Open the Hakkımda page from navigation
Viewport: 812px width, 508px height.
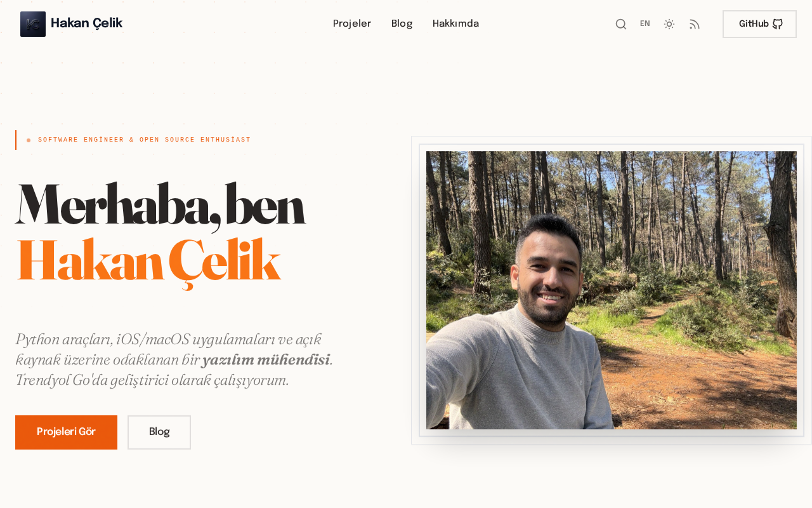click(455, 24)
